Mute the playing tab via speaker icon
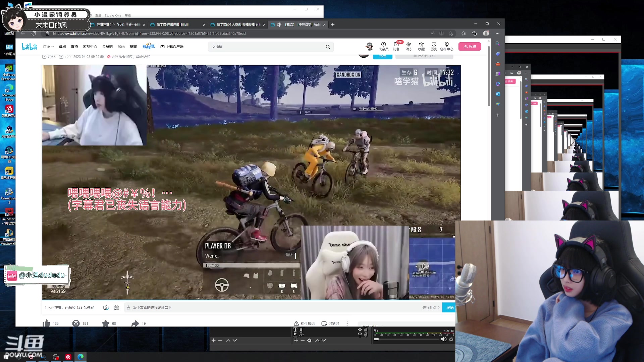 click(x=279, y=24)
